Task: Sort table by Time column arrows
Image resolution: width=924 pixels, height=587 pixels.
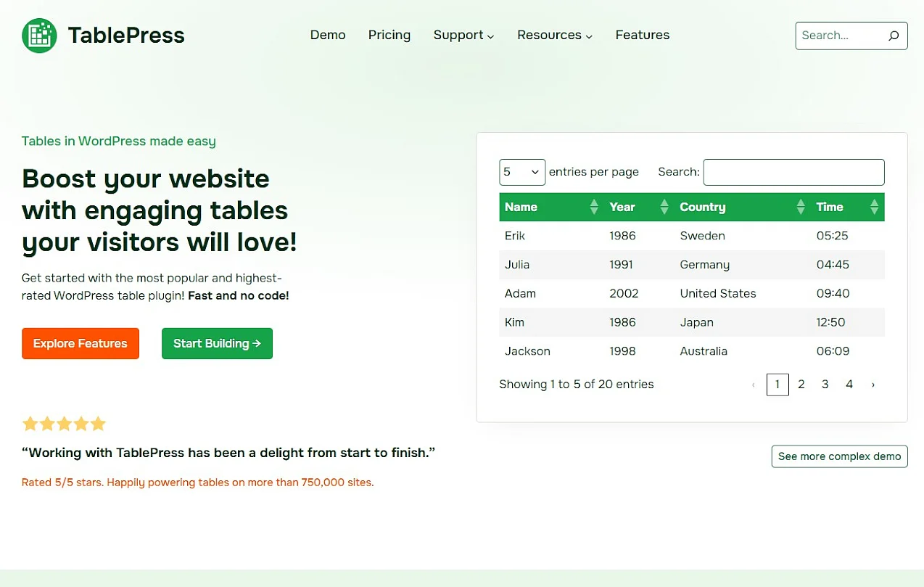Action: (875, 207)
